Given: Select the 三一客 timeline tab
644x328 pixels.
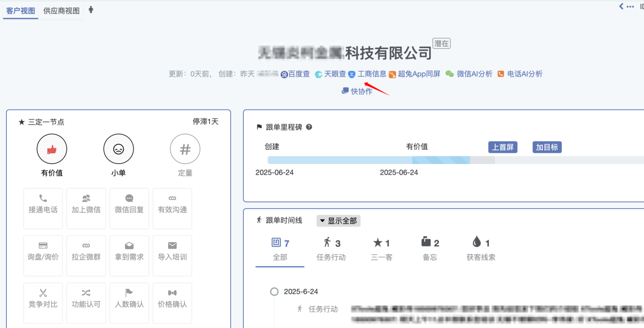Looking at the screenshot, I should [381, 249].
